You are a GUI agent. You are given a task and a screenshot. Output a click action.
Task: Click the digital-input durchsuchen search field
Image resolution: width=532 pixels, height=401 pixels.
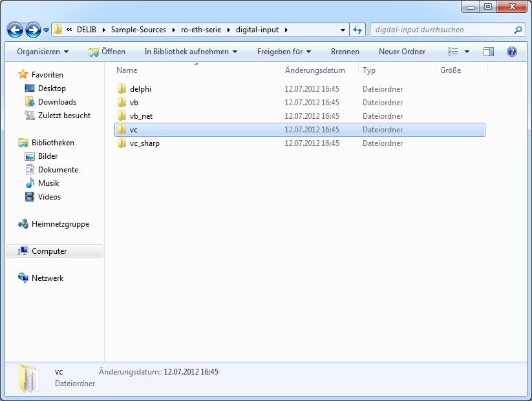coord(443,30)
